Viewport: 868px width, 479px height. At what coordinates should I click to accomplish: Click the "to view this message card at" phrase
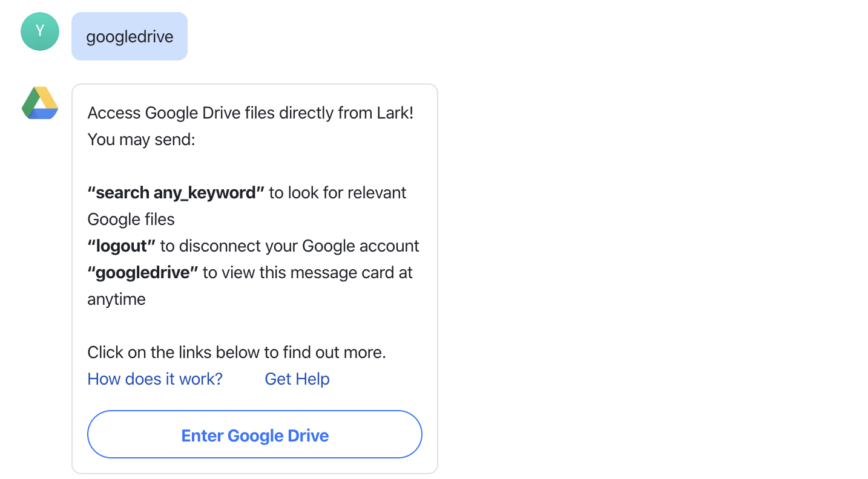(307, 273)
